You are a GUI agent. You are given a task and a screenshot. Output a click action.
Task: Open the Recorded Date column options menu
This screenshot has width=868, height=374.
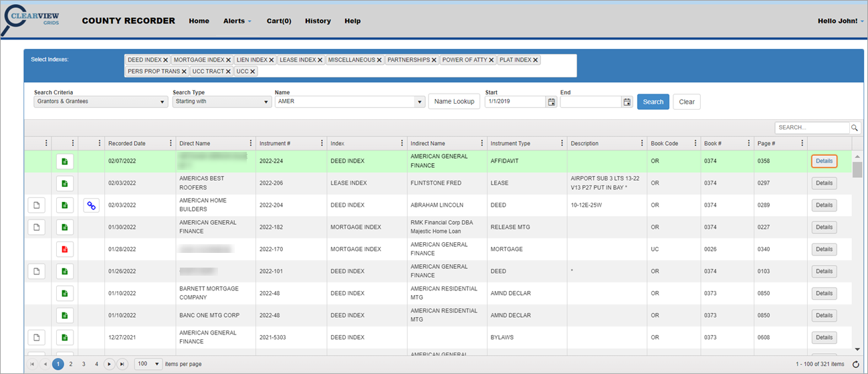[x=171, y=143]
